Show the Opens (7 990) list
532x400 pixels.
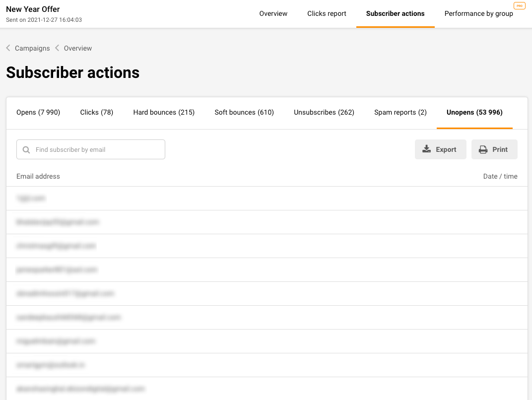[38, 112]
